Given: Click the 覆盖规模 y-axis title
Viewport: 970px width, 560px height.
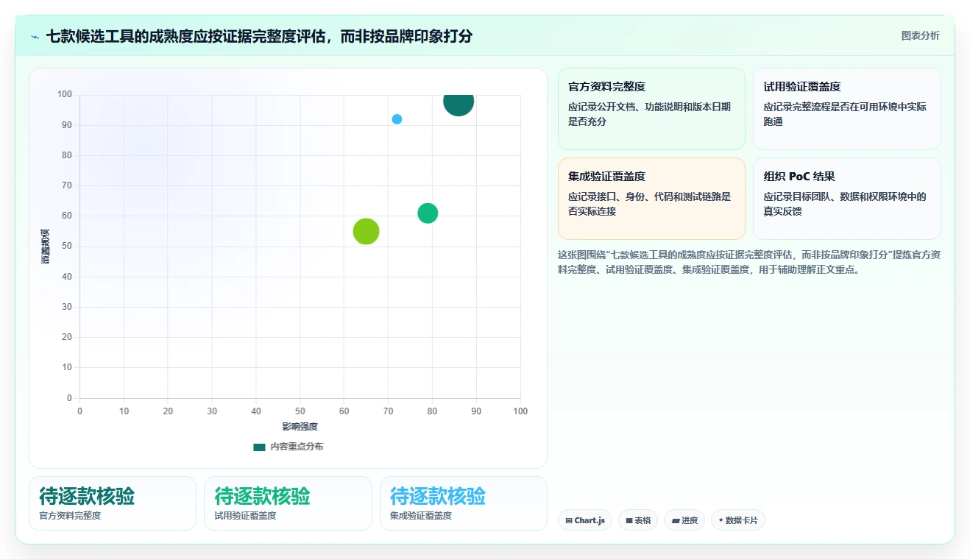Looking at the screenshot, I should 46,247.
